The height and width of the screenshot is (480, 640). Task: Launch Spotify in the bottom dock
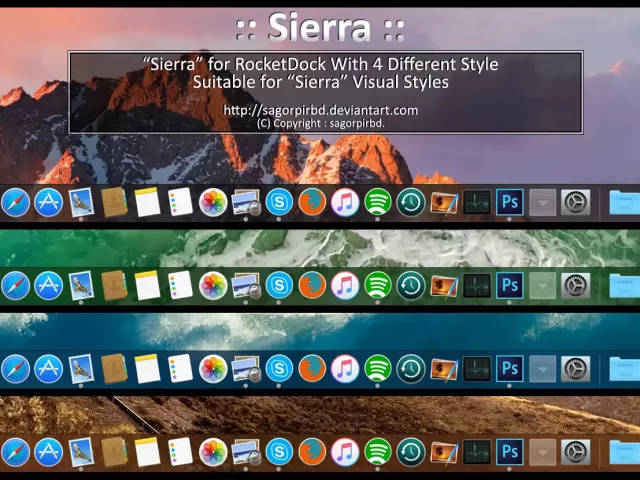pos(377,451)
